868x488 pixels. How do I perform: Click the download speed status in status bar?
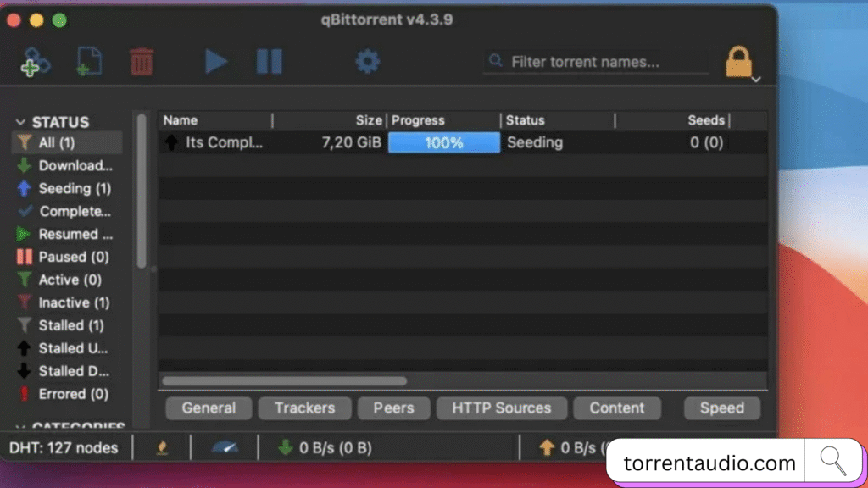point(326,447)
